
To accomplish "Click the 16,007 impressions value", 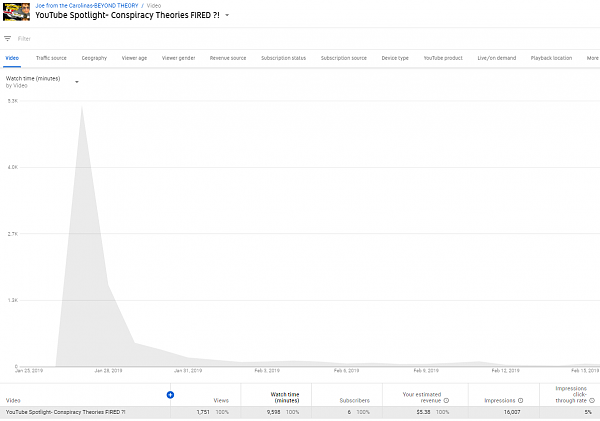I will (x=512, y=412).
